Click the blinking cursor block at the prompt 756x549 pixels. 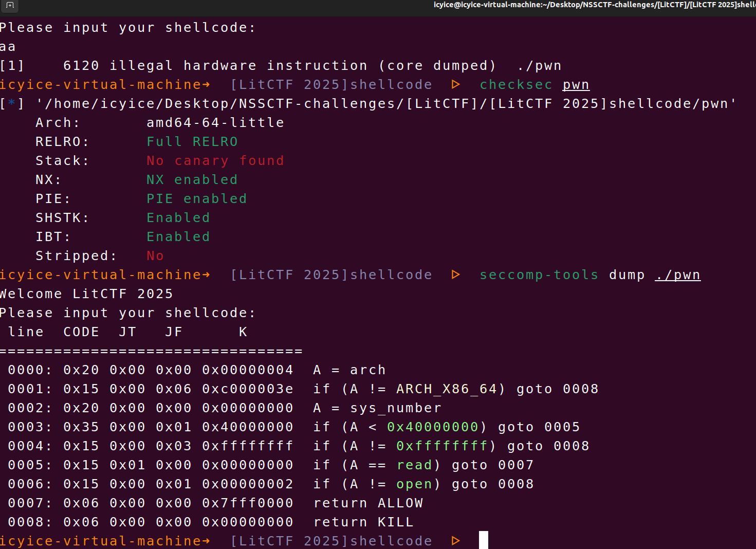tap(483, 540)
